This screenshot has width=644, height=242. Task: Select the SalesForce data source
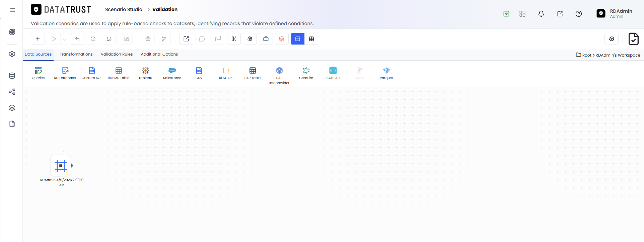tap(172, 73)
